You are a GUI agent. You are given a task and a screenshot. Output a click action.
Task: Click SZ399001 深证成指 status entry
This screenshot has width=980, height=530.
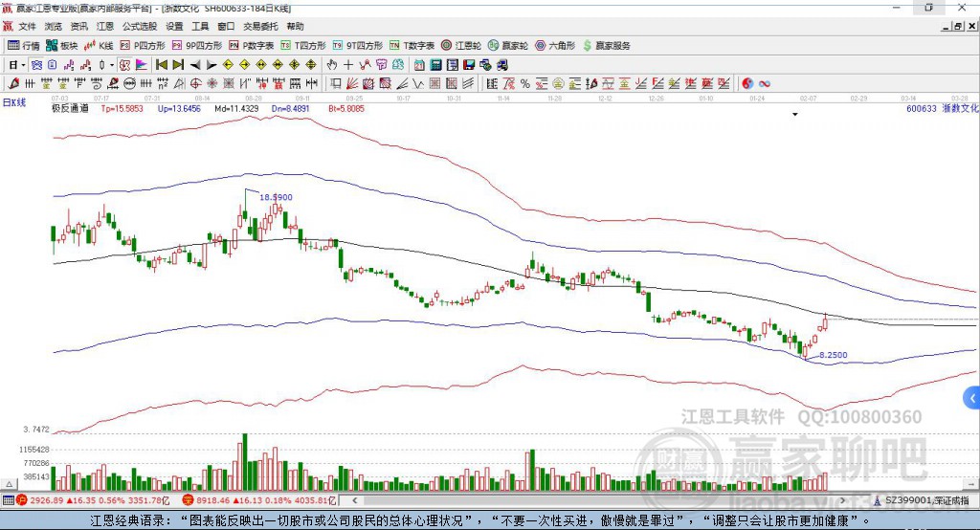click(x=922, y=500)
